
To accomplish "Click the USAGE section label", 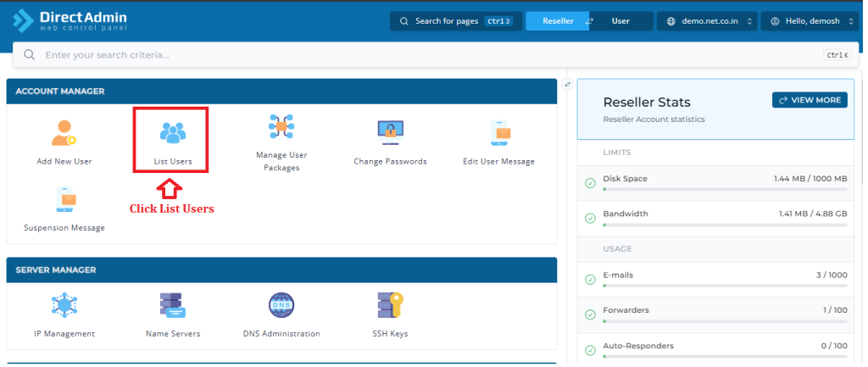I will 617,248.
